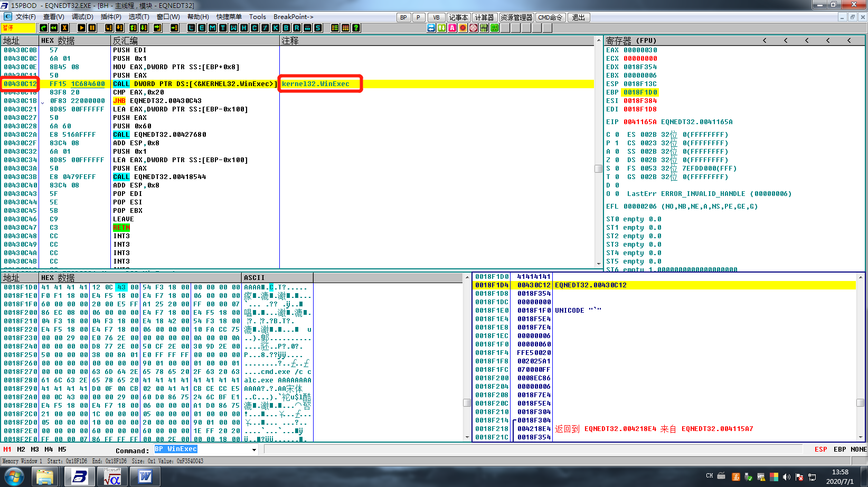Open Call stack with K icon

point(276,28)
